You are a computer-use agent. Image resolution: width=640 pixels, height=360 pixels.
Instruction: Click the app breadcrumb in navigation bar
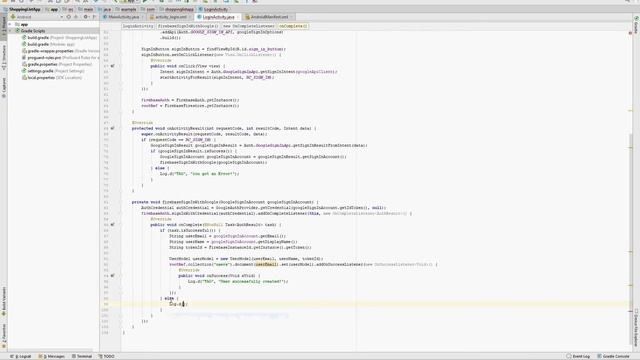point(52,9)
